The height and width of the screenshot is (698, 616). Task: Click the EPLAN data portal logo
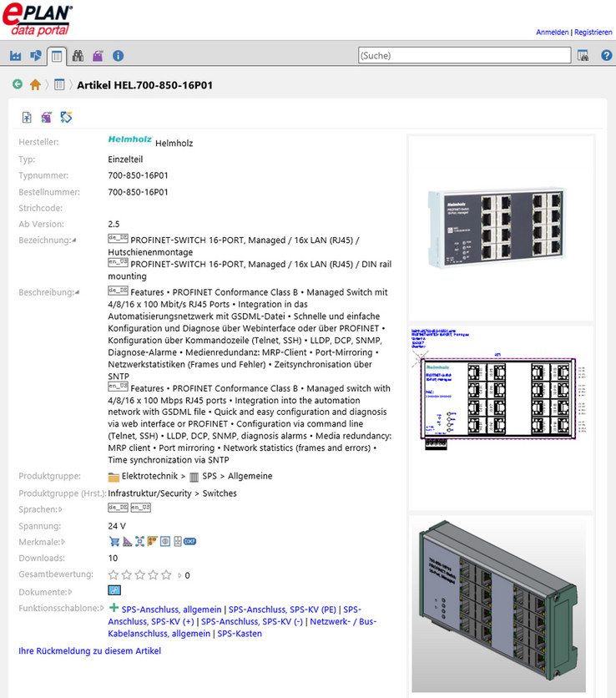point(38,19)
